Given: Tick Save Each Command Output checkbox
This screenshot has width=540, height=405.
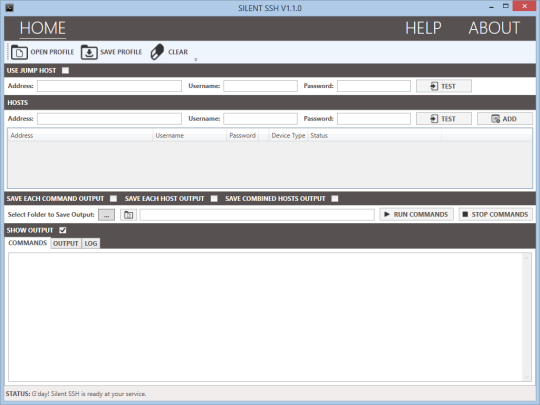Looking at the screenshot, I should [x=113, y=198].
